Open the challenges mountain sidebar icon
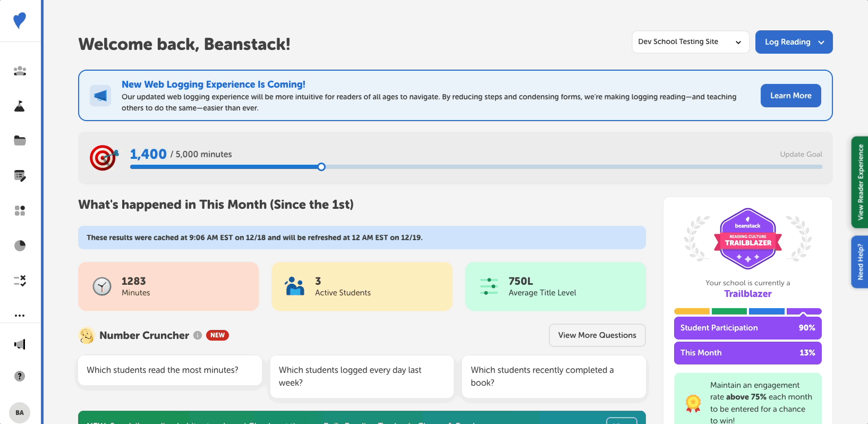 click(20, 106)
